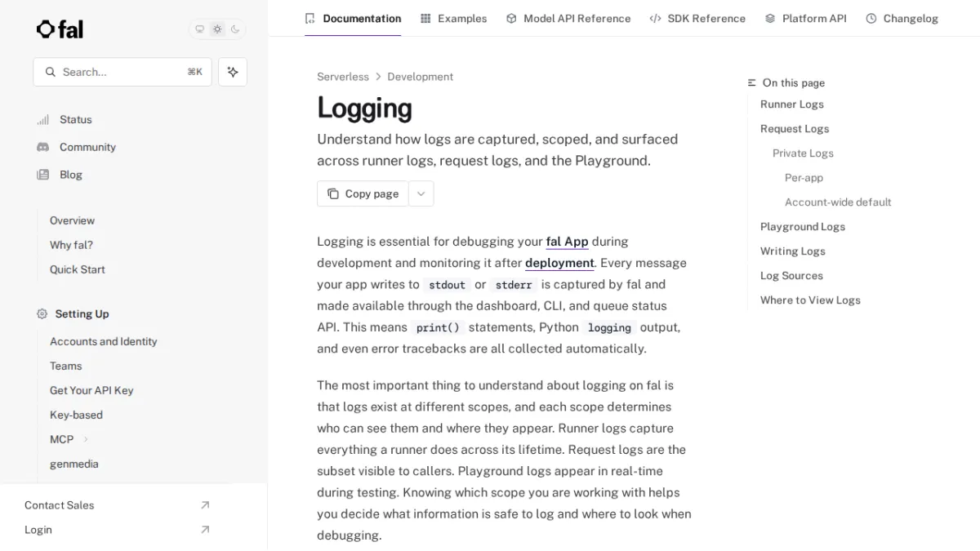The image size is (980, 551).
Task: Open the genmedia page
Action: (74, 464)
